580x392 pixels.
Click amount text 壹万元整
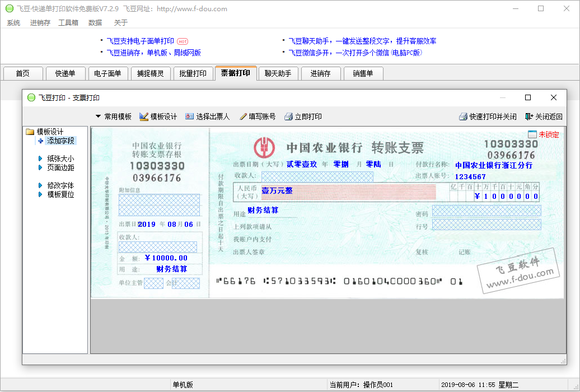point(277,190)
